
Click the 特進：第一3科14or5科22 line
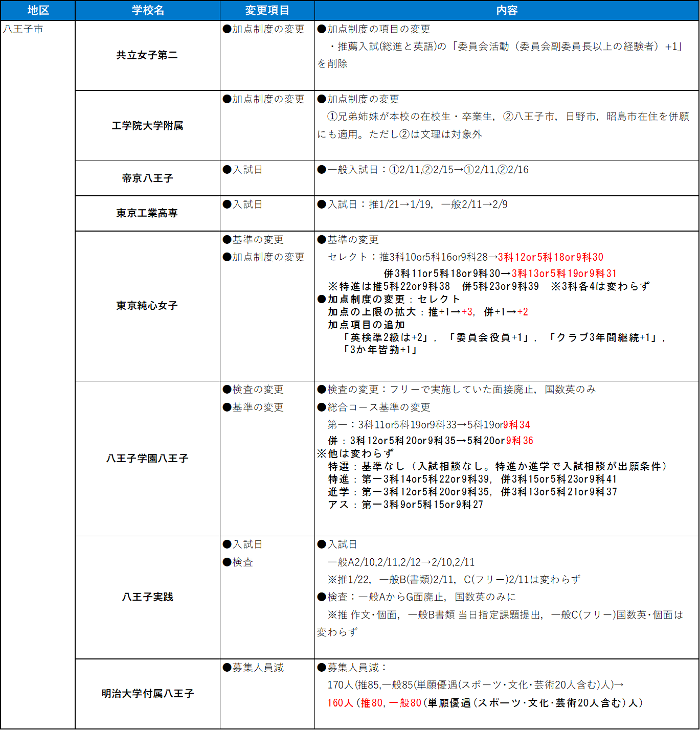[472, 479]
